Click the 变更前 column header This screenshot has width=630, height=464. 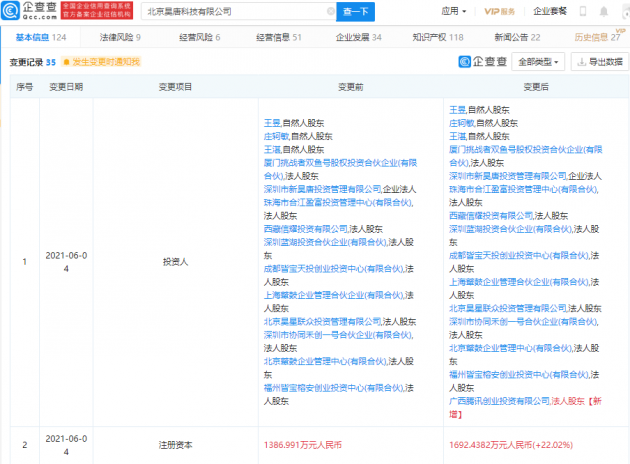351,87
